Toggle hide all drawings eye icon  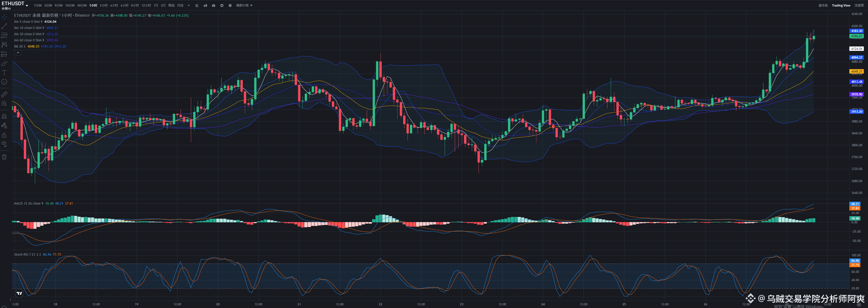pos(4,144)
